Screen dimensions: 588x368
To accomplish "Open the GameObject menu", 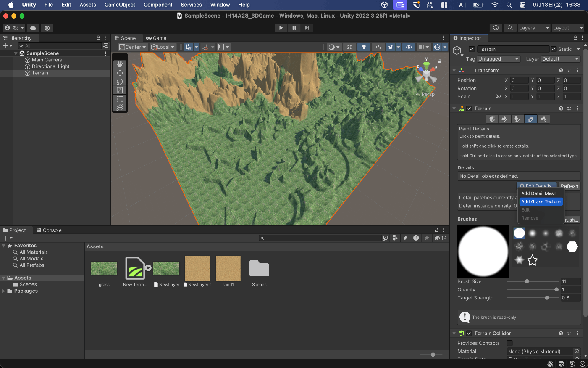I will click(x=120, y=5).
